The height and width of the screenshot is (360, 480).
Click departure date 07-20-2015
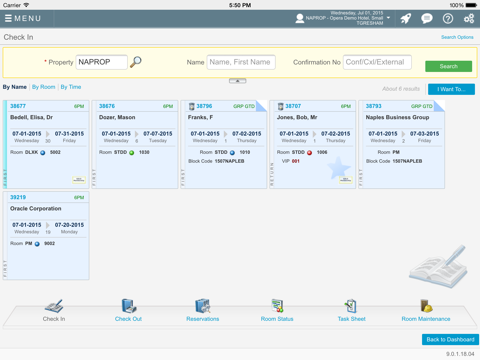[69, 225]
